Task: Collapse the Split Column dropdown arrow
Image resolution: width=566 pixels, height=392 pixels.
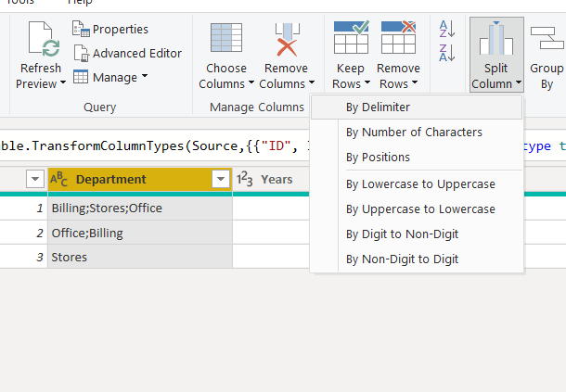Action: point(519,82)
